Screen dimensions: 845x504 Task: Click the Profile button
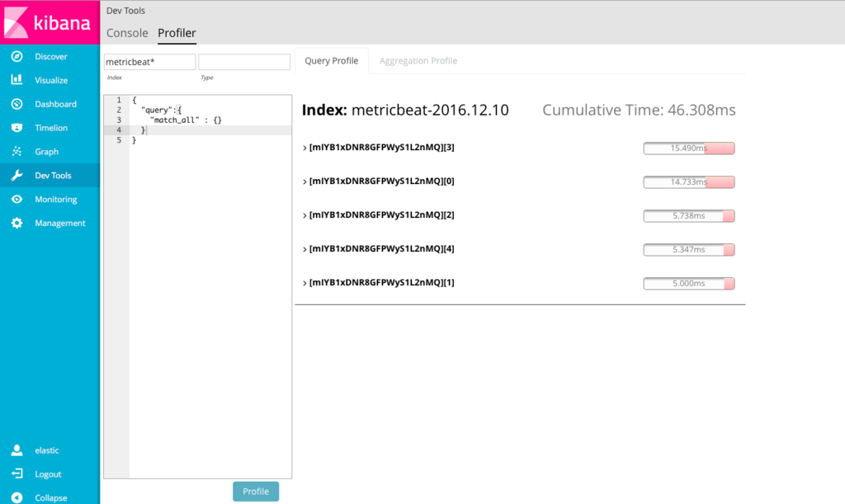(256, 491)
